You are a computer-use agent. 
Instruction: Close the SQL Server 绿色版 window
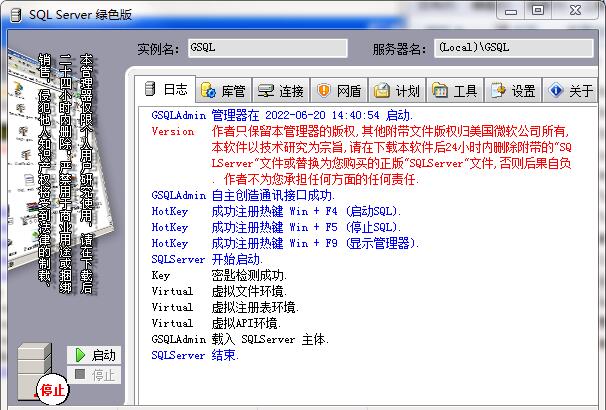575,10
